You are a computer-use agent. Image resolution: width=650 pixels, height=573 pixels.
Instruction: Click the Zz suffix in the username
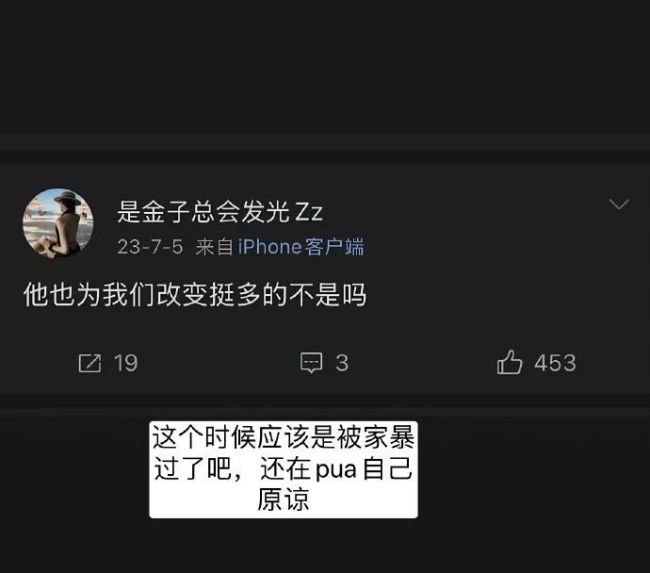click(308, 212)
